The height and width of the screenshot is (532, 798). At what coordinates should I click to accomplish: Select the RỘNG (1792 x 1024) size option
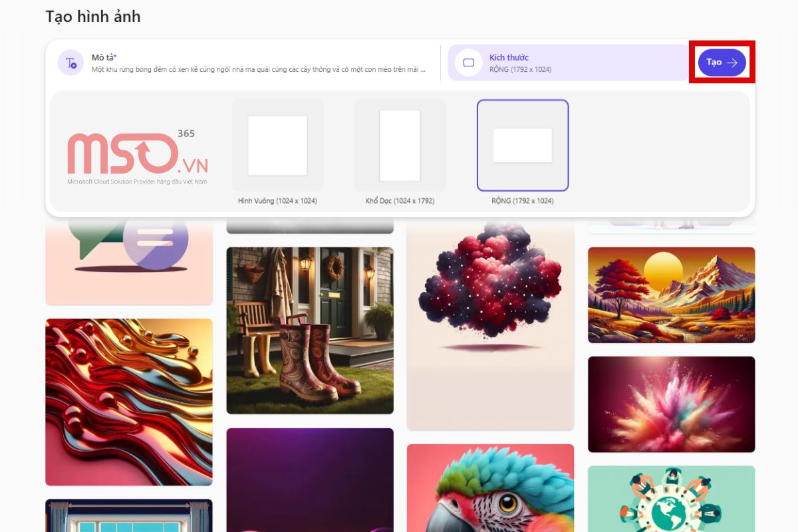tap(523, 152)
